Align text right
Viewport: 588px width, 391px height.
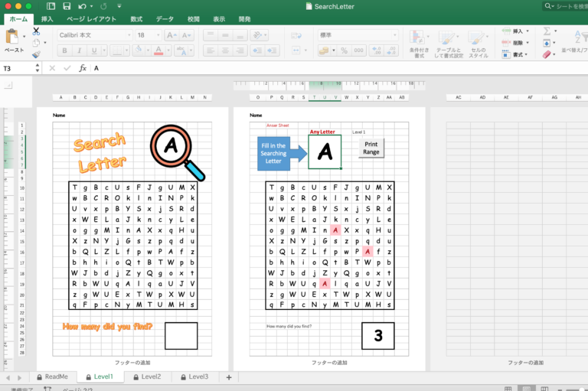pyautogui.click(x=240, y=51)
